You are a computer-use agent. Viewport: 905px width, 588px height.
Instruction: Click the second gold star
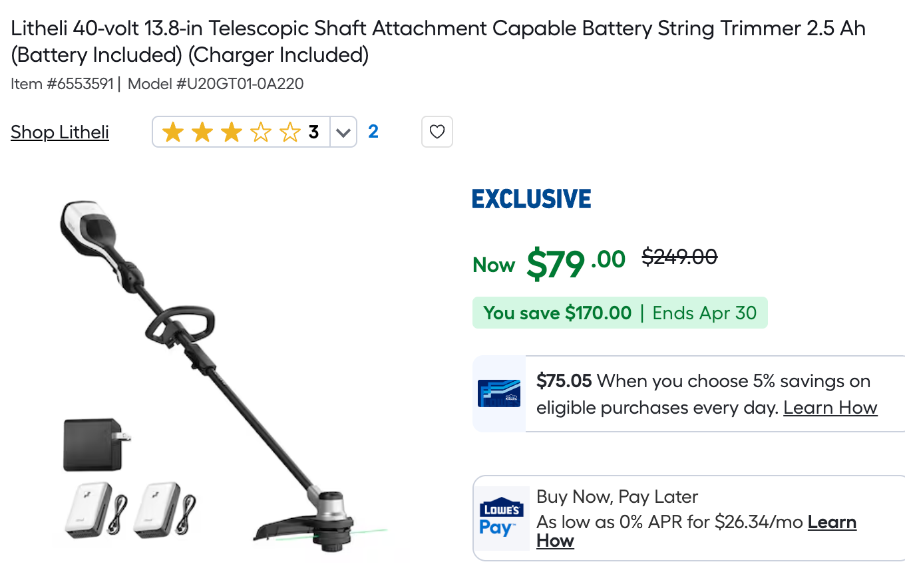(x=202, y=132)
